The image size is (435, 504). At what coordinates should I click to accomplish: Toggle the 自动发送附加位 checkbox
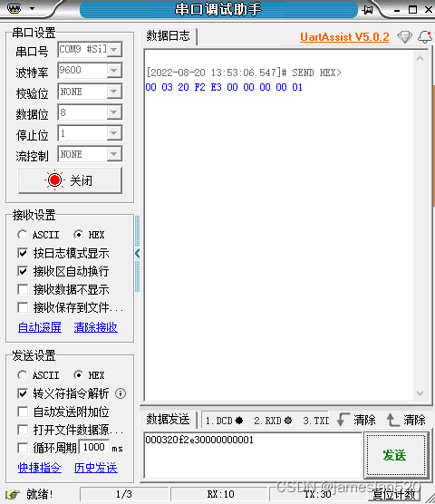(23, 412)
